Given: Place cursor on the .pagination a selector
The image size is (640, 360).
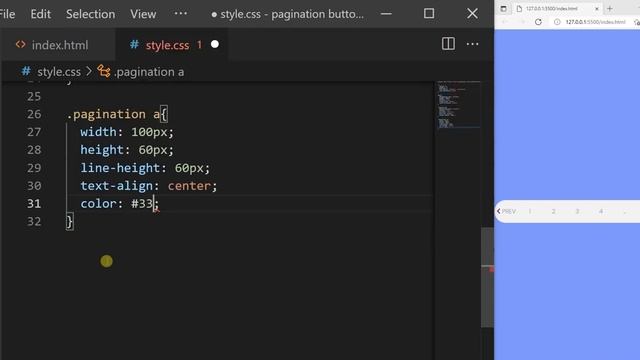Looking at the screenshot, I should tap(113, 114).
